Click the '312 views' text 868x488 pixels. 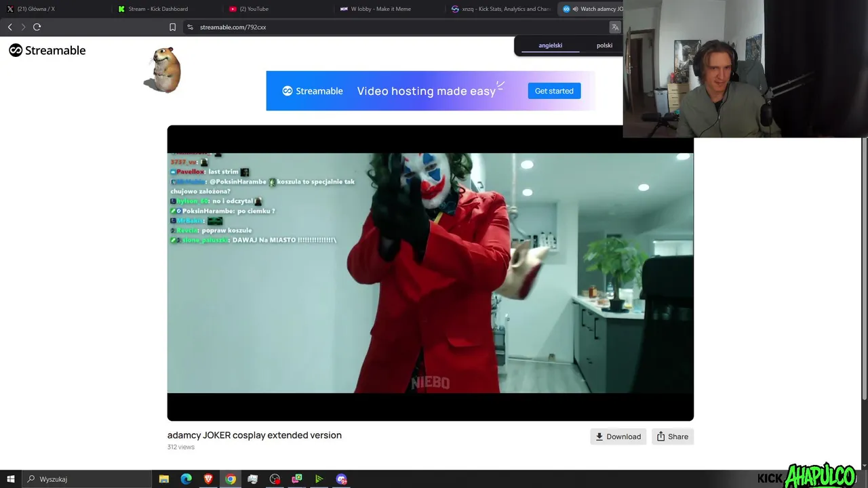point(181,447)
